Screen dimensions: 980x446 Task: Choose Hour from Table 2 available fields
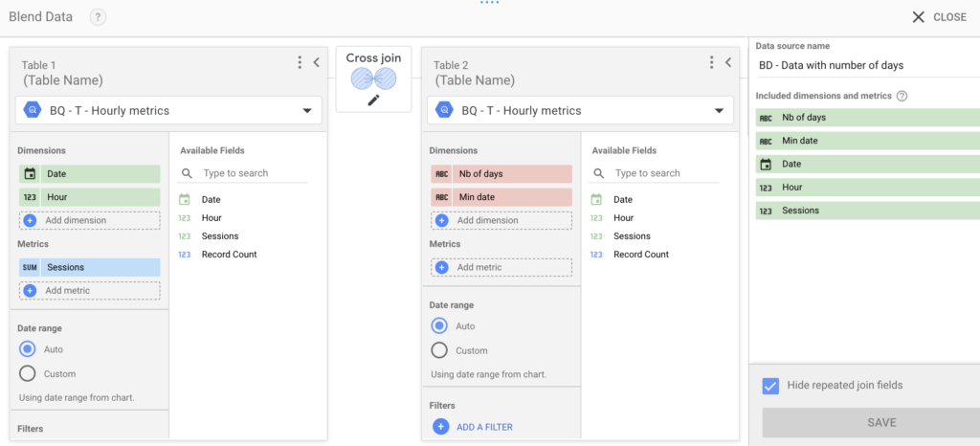click(x=623, y=218)
